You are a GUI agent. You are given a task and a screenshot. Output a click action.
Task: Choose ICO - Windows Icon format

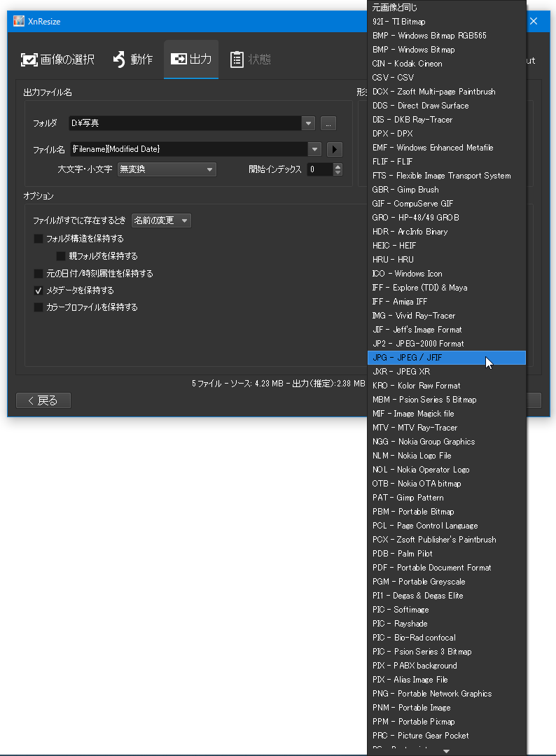click(x=447, y=274)
